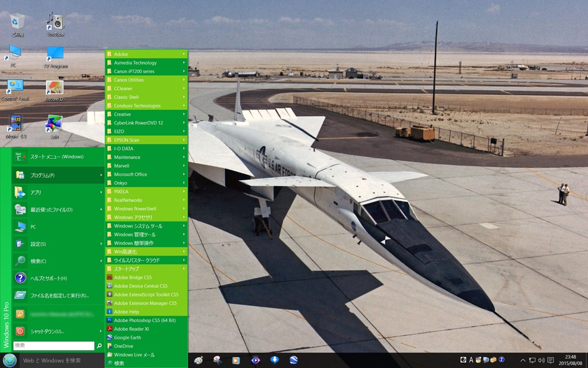Open the TV Program desktop shortcut
The height and width of the screenshot is (368, 588).
56,56
